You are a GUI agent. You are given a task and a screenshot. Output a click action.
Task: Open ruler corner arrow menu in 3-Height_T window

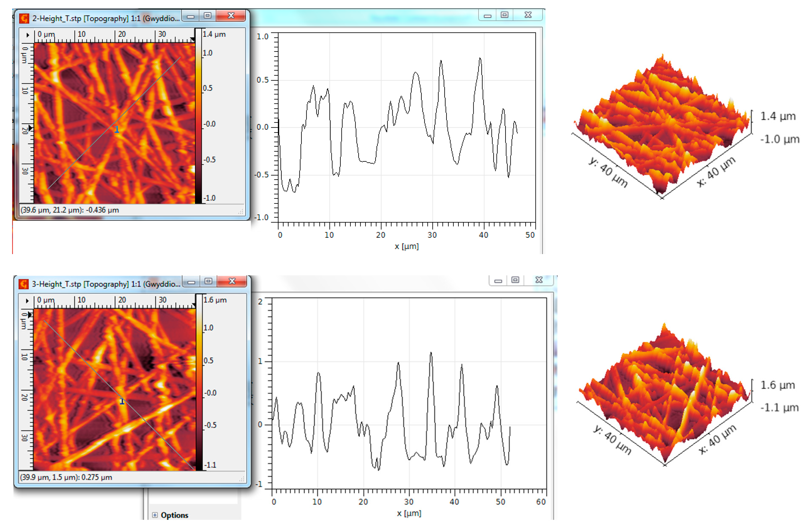click(x=27, y=301)
